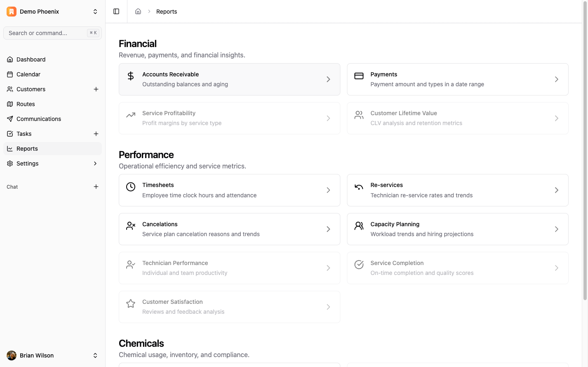This screenshot has width=588, height=367.
Task: Click the dollar sign Accounts Receivable icon
Action: pos(131,76)
